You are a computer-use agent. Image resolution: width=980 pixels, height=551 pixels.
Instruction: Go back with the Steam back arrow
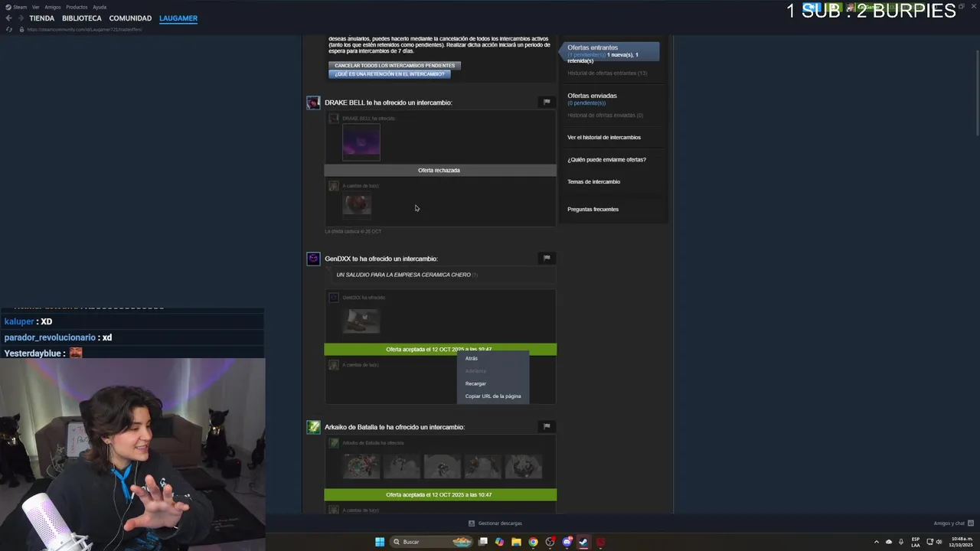[8, 18]
